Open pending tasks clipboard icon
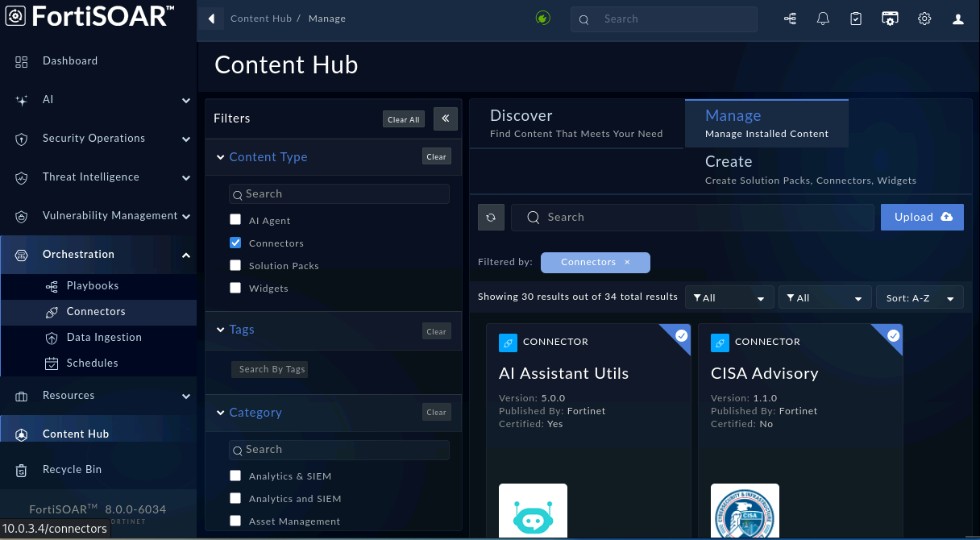Image resolution: width=980 pixels, height=540 pixels. (x=856, y=19)
